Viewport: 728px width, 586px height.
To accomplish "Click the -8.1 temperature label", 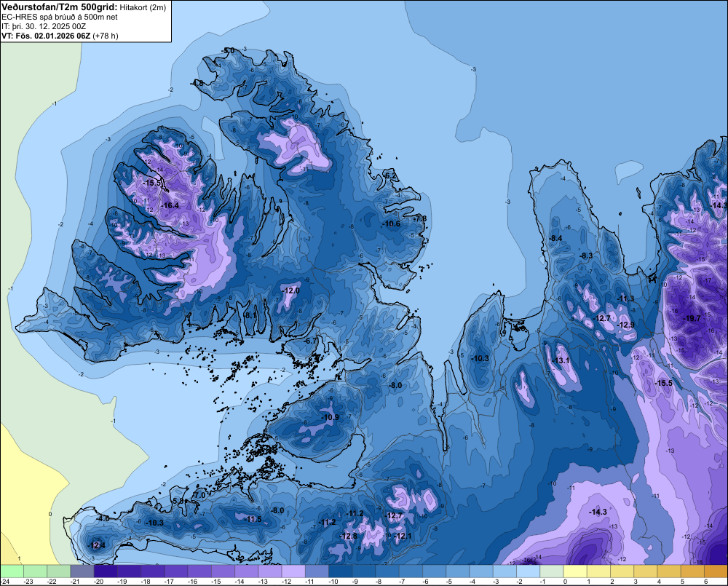I will click(250, 316).
